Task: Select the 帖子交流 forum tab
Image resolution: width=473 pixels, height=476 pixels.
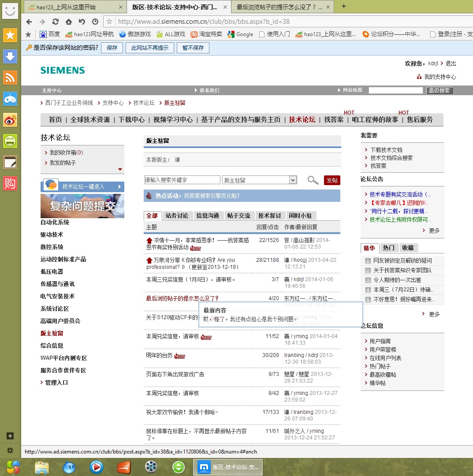Action: [239, 216]
